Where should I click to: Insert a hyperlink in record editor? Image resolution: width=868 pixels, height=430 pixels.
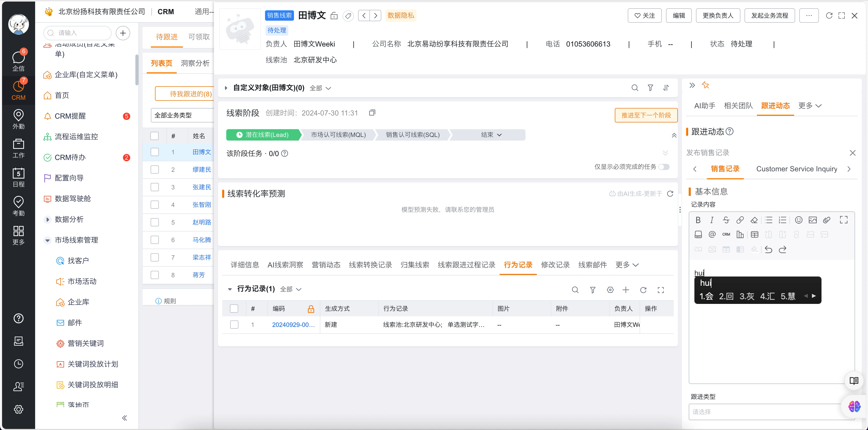740,220
